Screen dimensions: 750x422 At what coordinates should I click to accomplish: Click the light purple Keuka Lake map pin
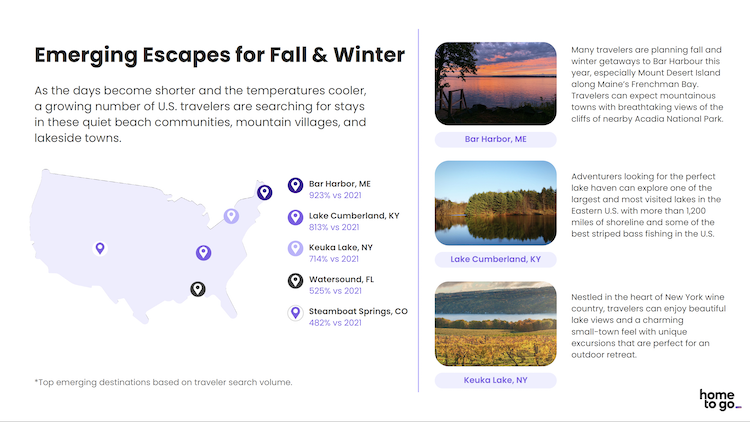coord(232,216)
